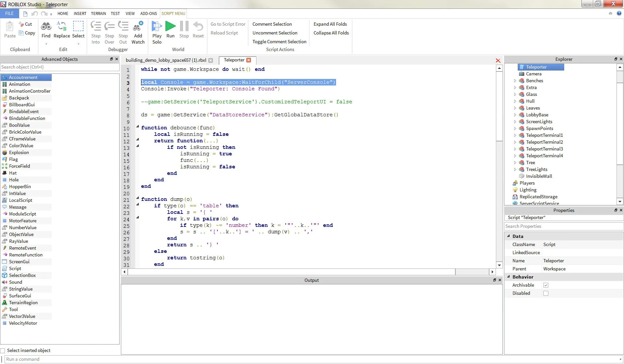This screenshot has height=364, width=624.
Task: Click the Uncomment Selection button
Action: [x=274, y=33]
